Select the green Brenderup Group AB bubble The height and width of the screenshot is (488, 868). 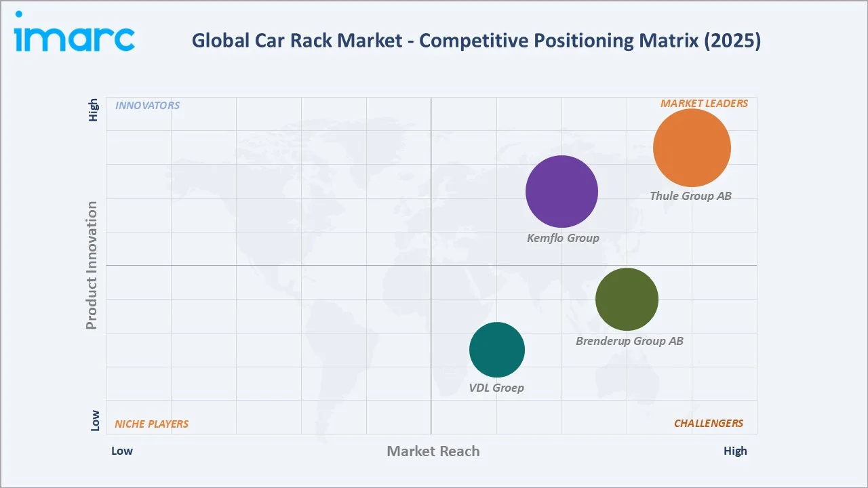[x=627, y=299]
